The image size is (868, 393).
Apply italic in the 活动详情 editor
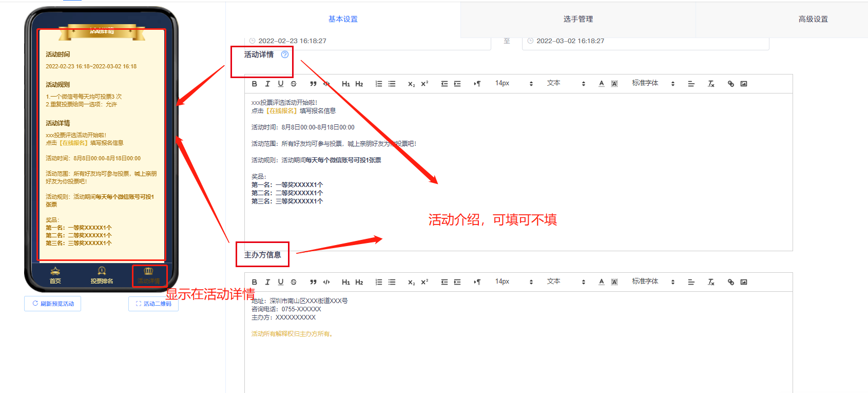tap(267, 84)
